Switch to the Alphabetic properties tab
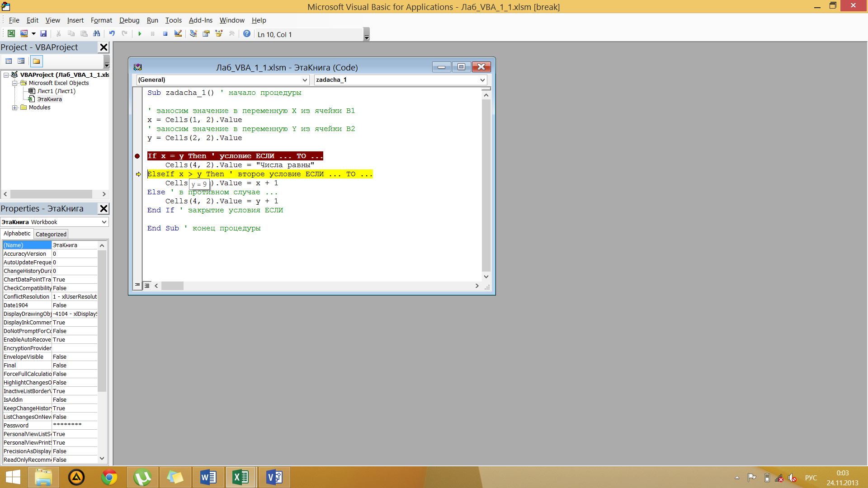This screenshot has width=868, height=488. point(17,234)
